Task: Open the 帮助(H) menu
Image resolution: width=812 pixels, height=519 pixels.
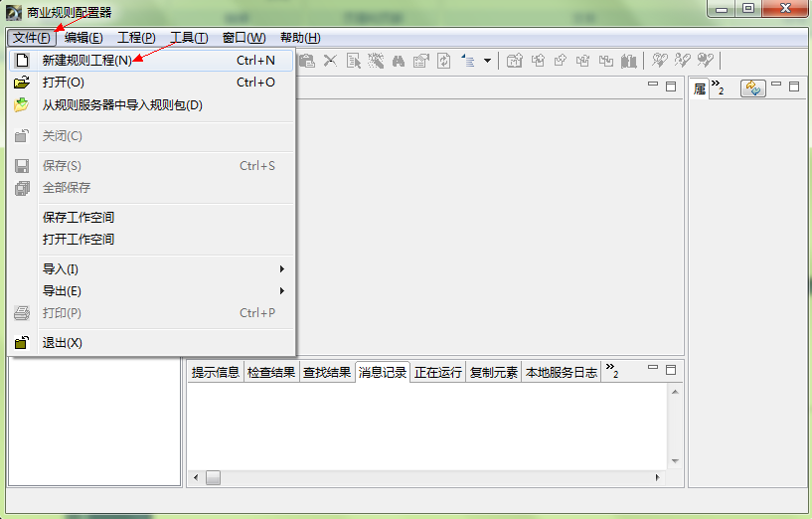Action: (300, 38)
